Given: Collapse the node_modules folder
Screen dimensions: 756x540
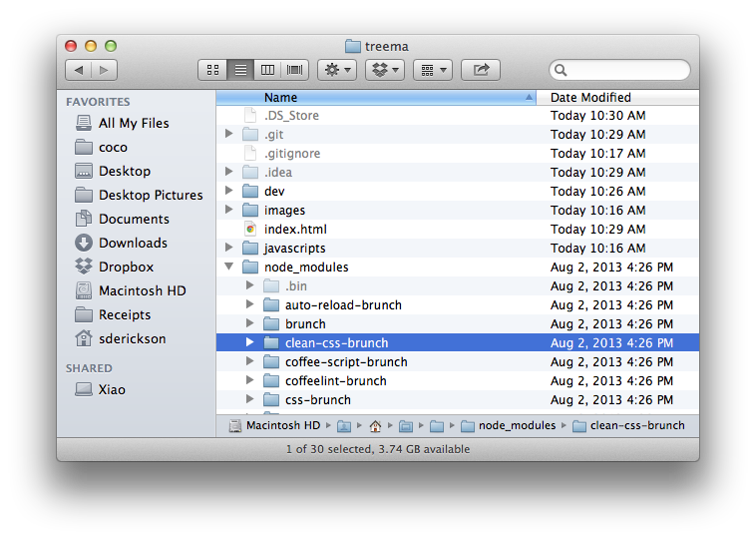Looking at the screenshot, I should (229, 267).
